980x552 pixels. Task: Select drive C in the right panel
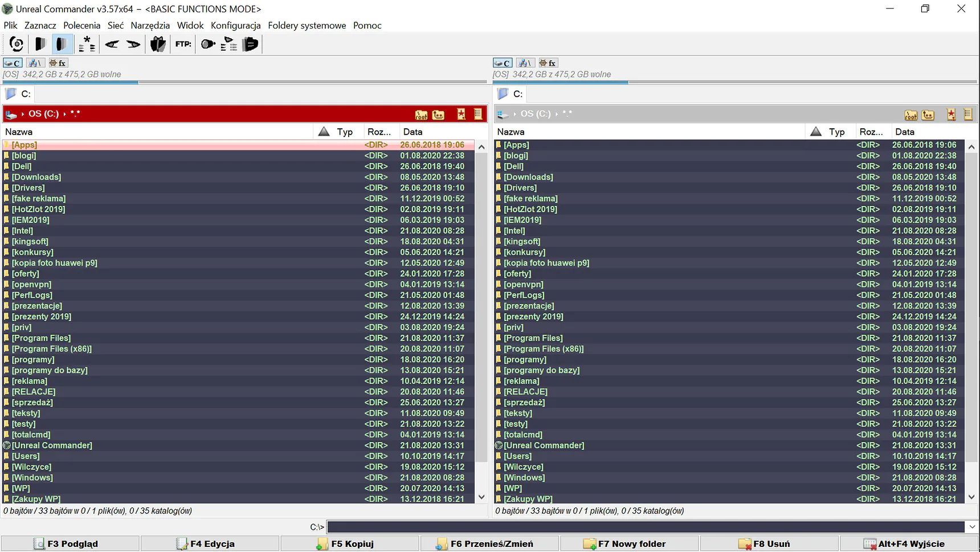[x=503, y=63]
